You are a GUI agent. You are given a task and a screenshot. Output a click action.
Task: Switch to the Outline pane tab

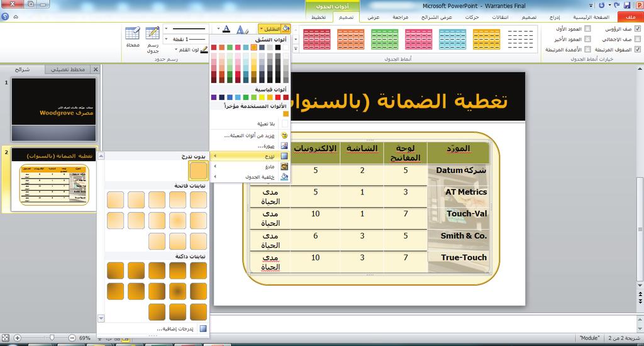[68, 69]
